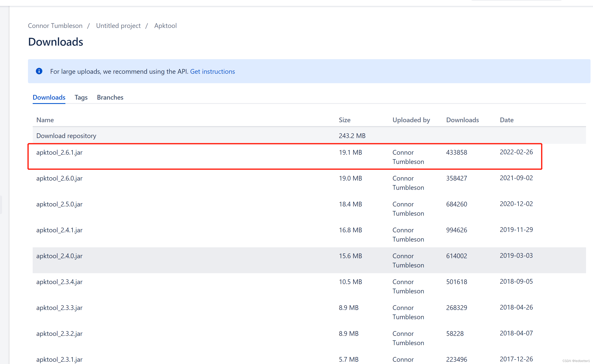Click the 614002 downloads count
593x364 pixels.
[x=456, y=256]
